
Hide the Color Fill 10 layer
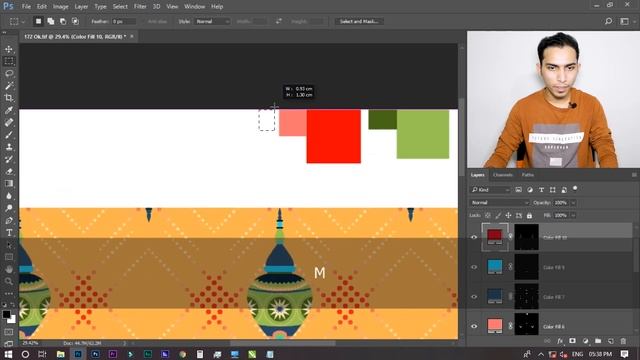(x=474, y=237)
